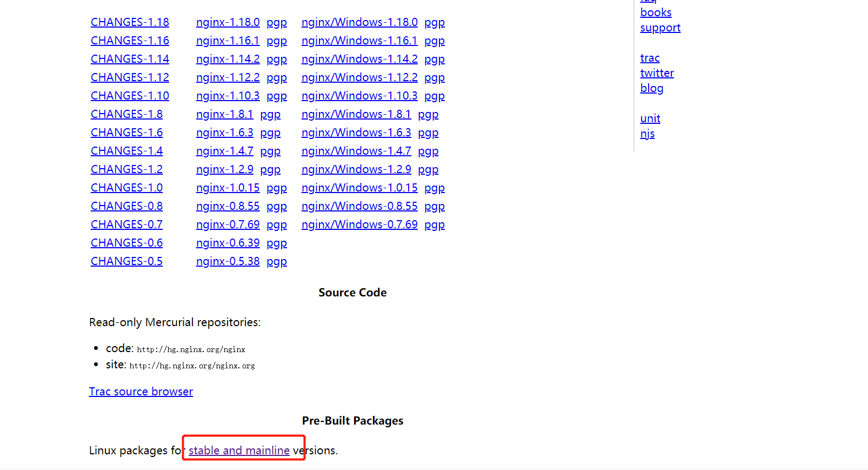Download nginx/Windows-1.0.15

click(359, 188)
